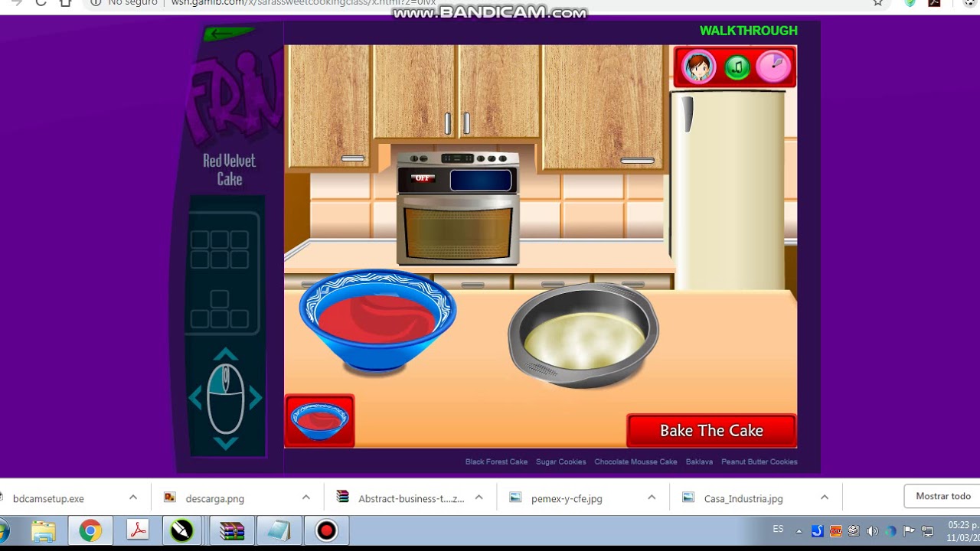980x551 pixels.
Task: Expand options for Casa_Industria.jpg download
Action: (x=825, y=497)
